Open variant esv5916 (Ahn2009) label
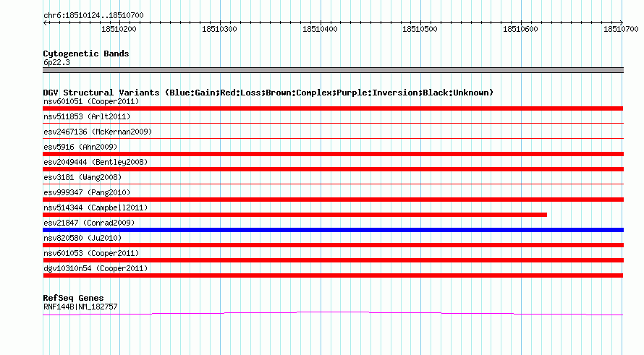The height and width of the screenshot is (355, 644). 80,147
